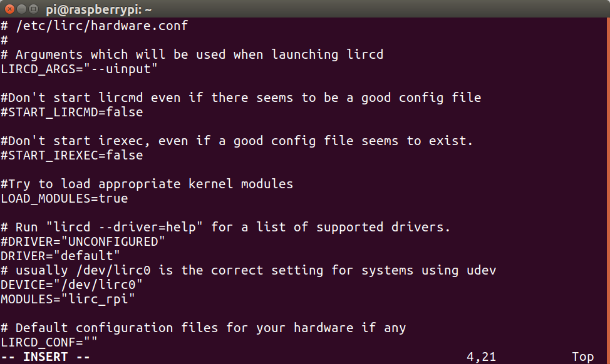Viewport: 610px width, 364px height.
Task: Place cursor on LOAD_MODULES=true line
Action: click(x=64, y=198)
